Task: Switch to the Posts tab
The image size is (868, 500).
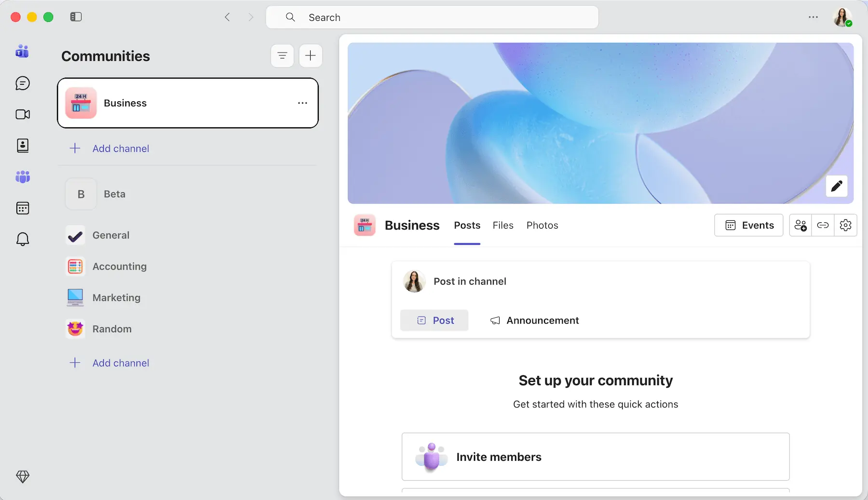Action: (467, 225)
